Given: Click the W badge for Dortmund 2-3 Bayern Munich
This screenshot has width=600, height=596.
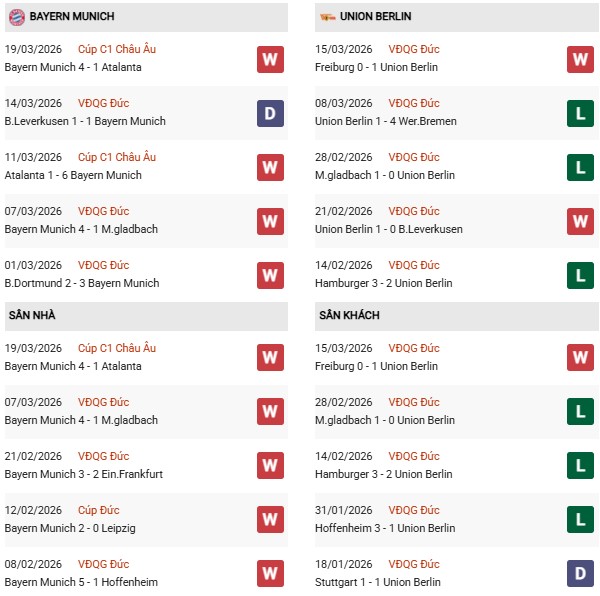Looking at the screenshot, I should (270, 275).
